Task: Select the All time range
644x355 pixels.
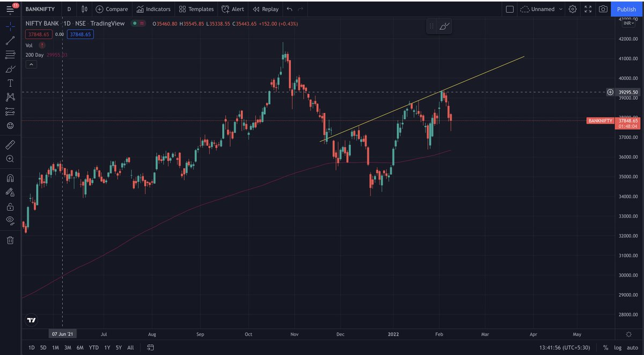Action: (130, 347)
